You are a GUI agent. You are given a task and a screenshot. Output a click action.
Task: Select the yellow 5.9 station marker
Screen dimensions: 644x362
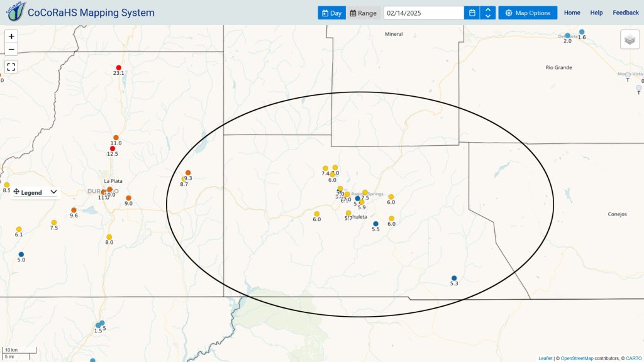coord(362,202)
